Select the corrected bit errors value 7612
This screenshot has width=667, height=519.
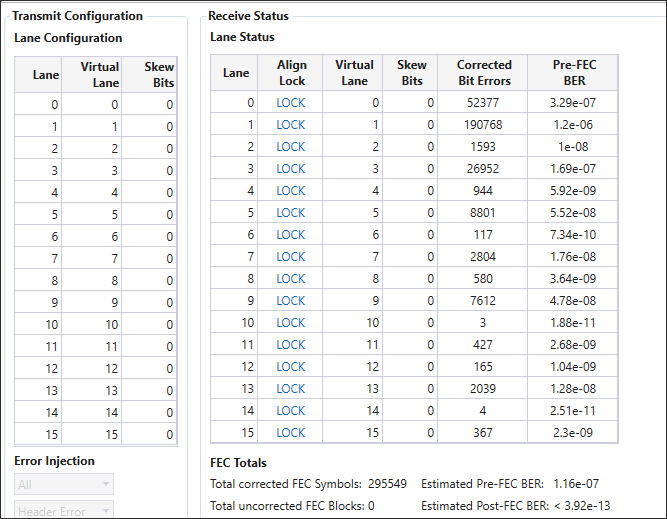click(x=483, y=301)
